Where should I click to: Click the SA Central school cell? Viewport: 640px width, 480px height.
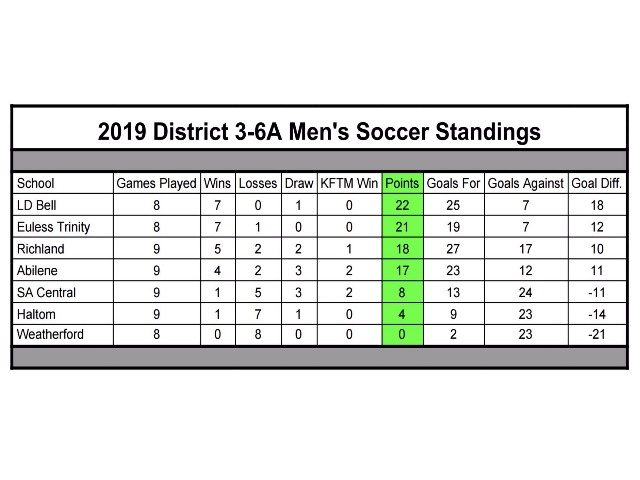tap(63, 292)
